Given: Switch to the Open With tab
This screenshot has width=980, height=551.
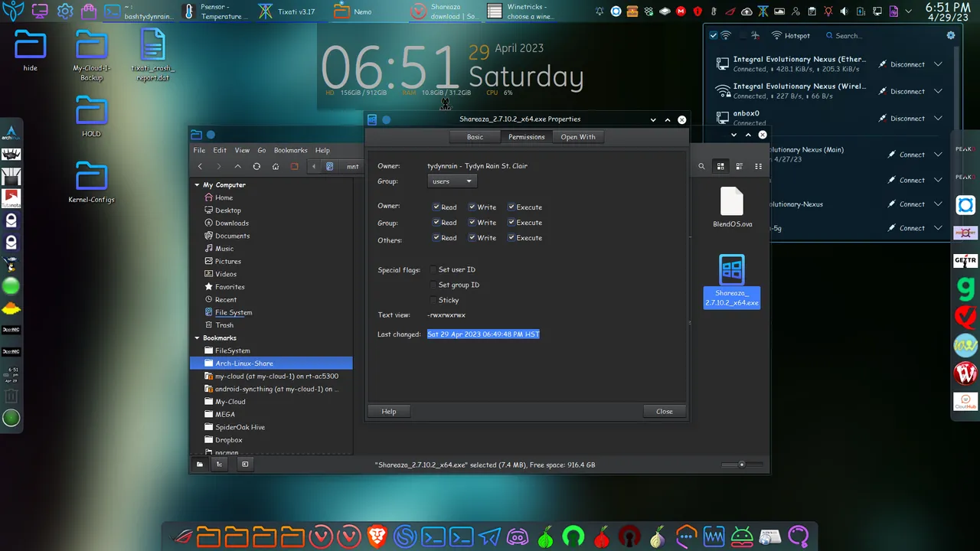Looking at the screenshot, I should [x=578, y=137].
